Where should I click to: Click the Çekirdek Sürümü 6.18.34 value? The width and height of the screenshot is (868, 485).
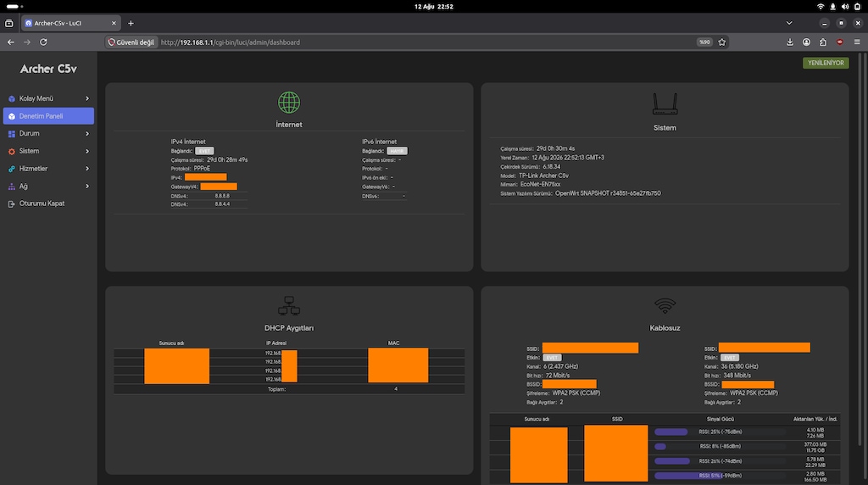tap(552, 167)
